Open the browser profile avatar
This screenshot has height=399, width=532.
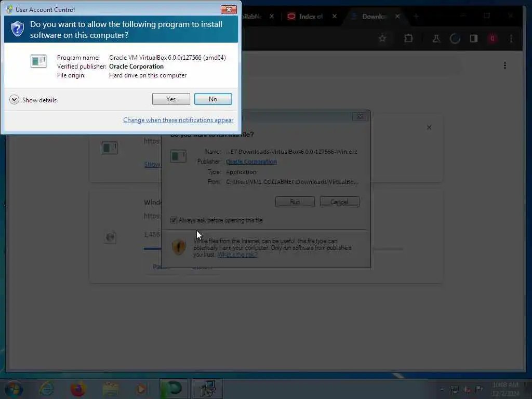(493, 38)
